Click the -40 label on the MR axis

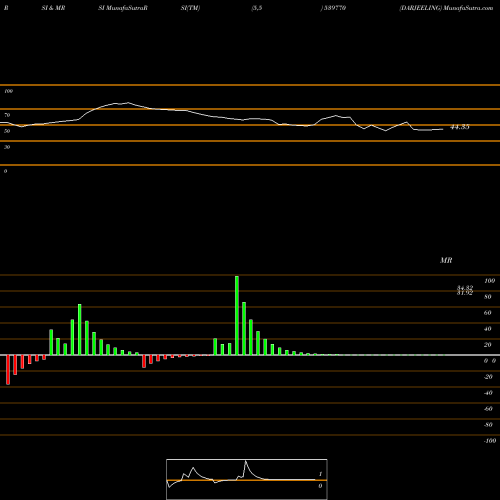488,393
